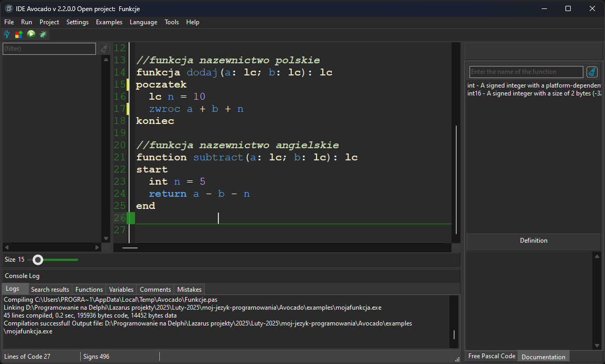Switch to the Documentation tab
This screenshot has height=364, width=605.
pyautogui.click(x=543, y=357)
